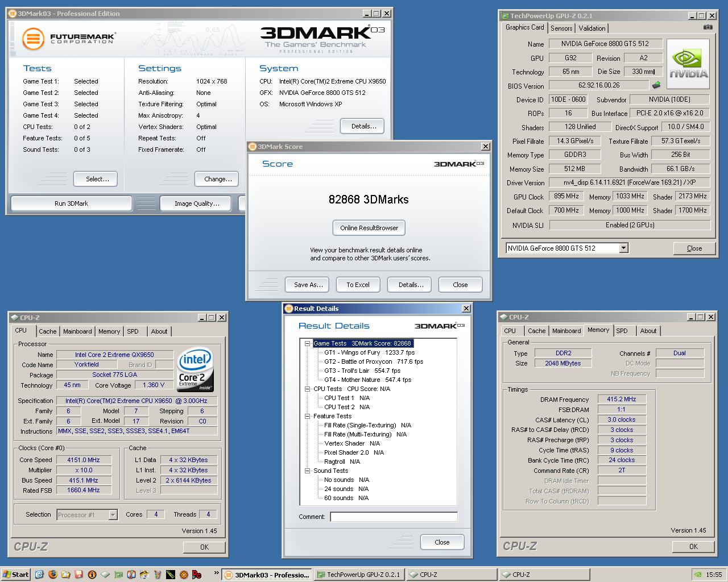Click the Change settings button
The image size is (728, 582).
click(x=218, y=179)
